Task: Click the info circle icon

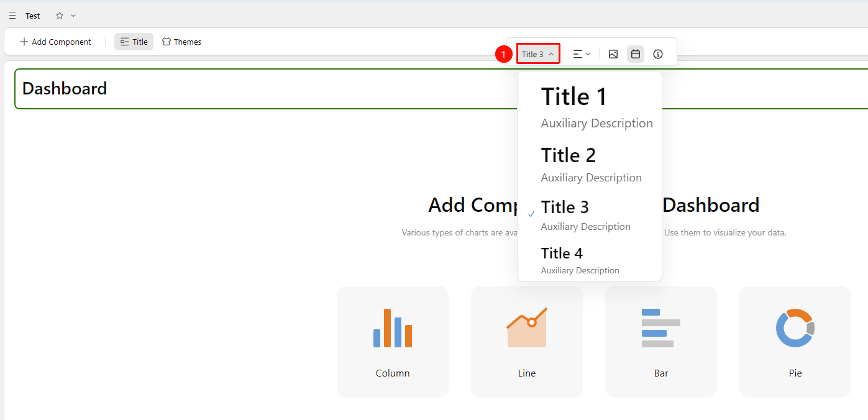Action: (x=658, y=54)
